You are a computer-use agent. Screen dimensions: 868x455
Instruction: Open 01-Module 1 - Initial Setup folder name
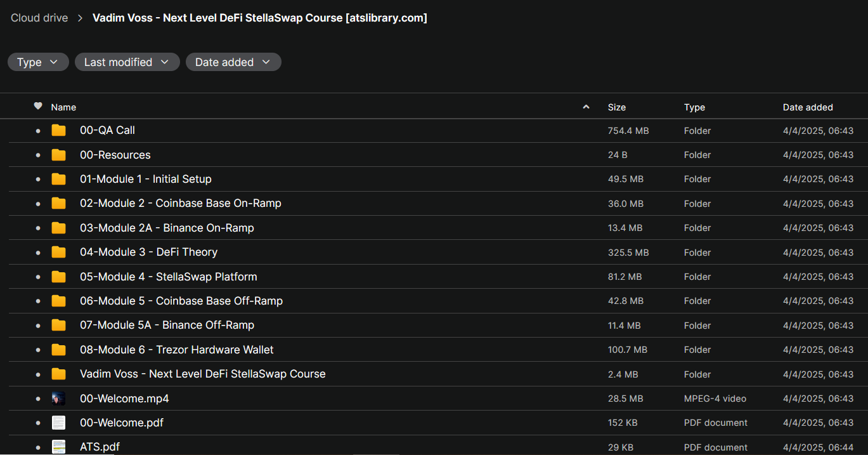[x=145, y=180]
